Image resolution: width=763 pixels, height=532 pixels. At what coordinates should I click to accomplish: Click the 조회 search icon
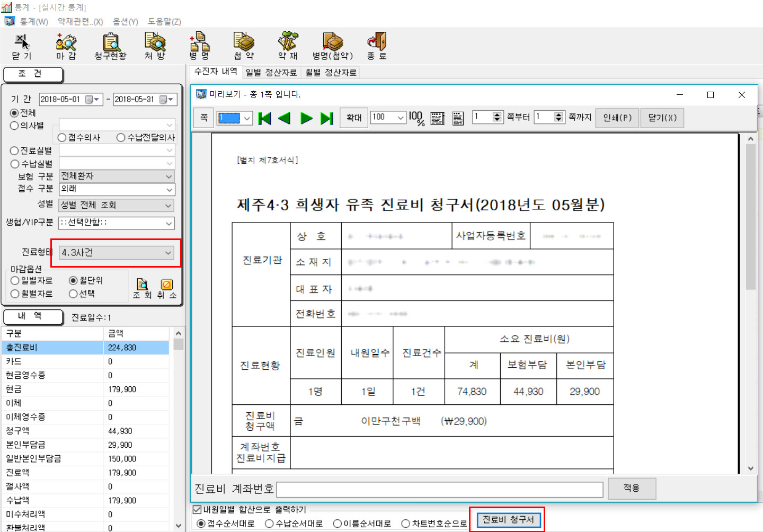click(142, 288)
